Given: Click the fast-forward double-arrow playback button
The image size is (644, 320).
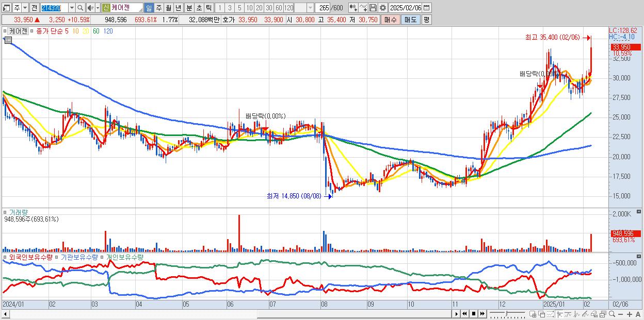Looking at the screenshot, I should [482, 314].
